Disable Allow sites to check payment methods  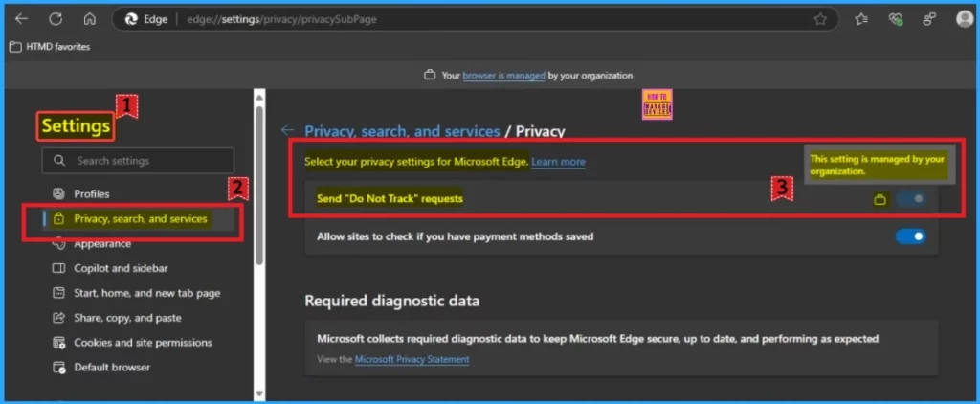[911, 236]
